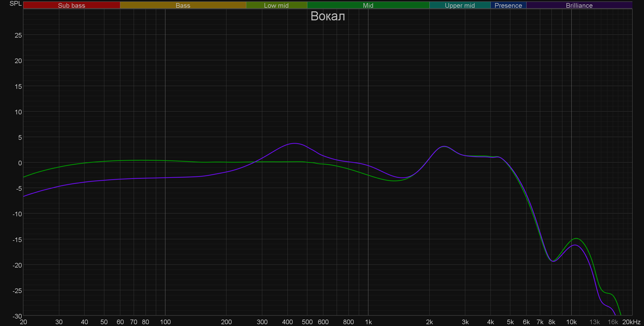This screenshot has height=326, width=644.
Task: Click the 2k frequency axis label
Action: coord(429,322)
